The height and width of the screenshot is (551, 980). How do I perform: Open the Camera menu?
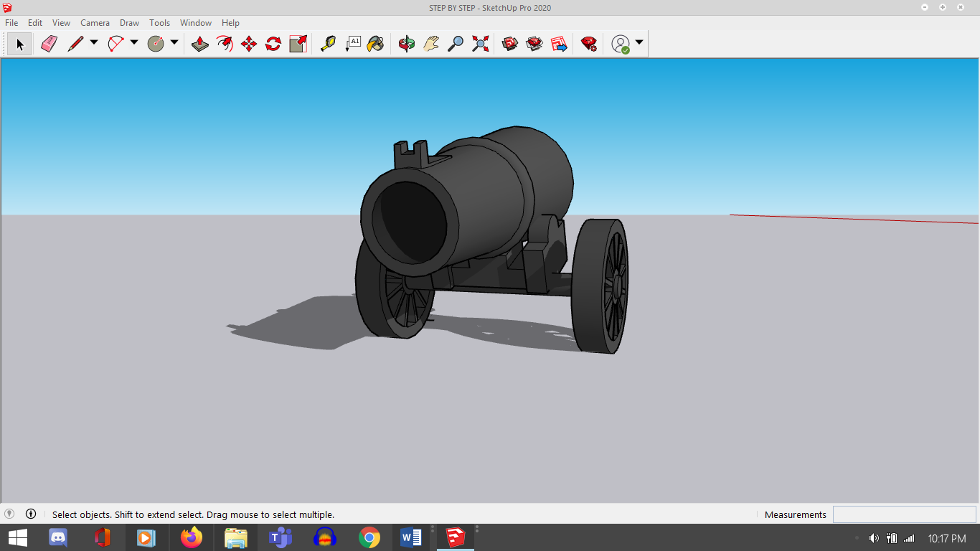tap(95, 23)
